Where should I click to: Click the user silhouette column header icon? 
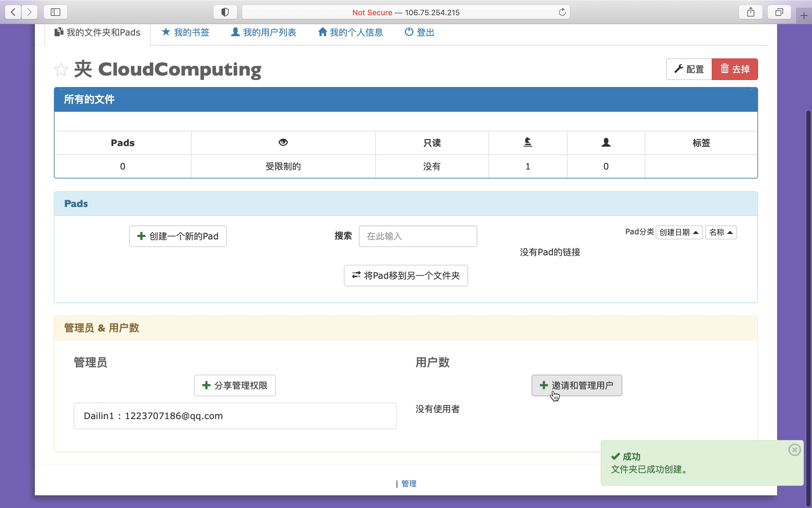pyautogui.click(x=606, y=143)
